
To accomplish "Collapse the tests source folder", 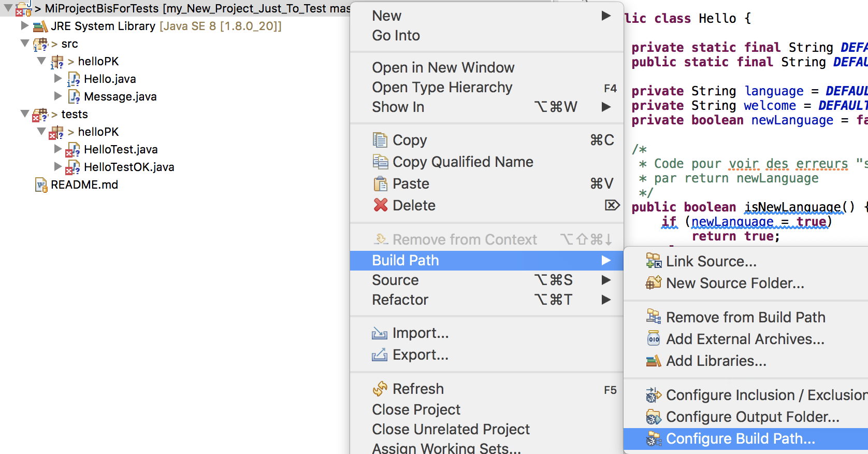I will coord(24,113).
